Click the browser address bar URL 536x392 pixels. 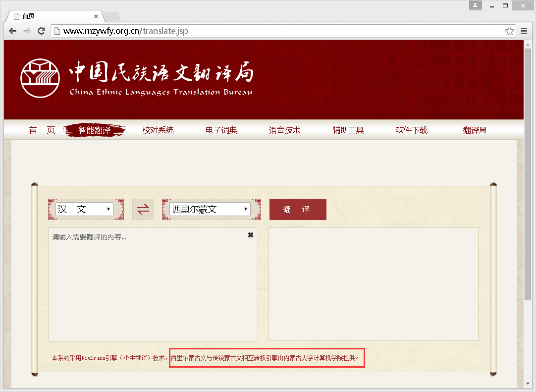[126, 31]
